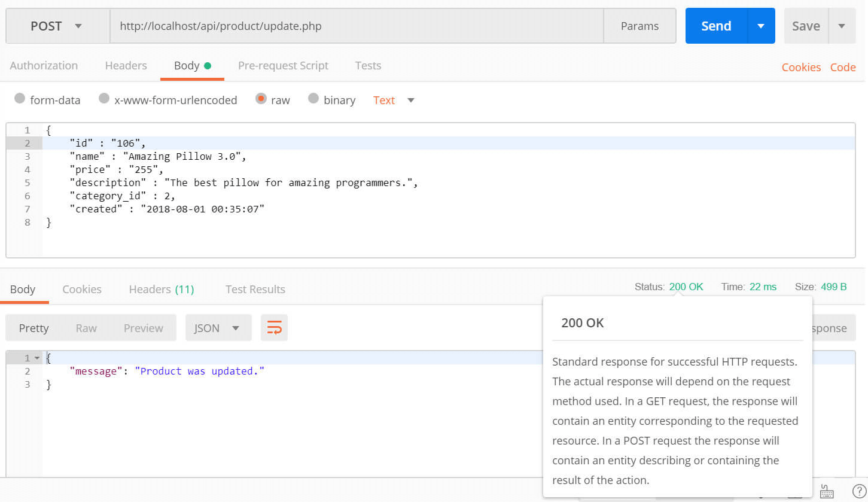Screen dimensions: 868x502
Task: Open the Save options dropdown arrow
Action: click(x=842, y=26)
